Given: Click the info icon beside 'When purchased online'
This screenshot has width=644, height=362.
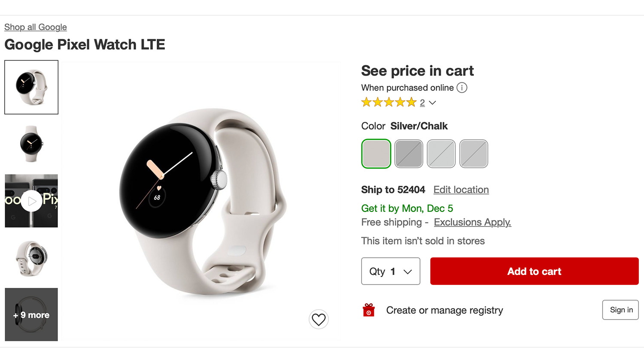Looking at the screenshot, I should tap(462, 88).
